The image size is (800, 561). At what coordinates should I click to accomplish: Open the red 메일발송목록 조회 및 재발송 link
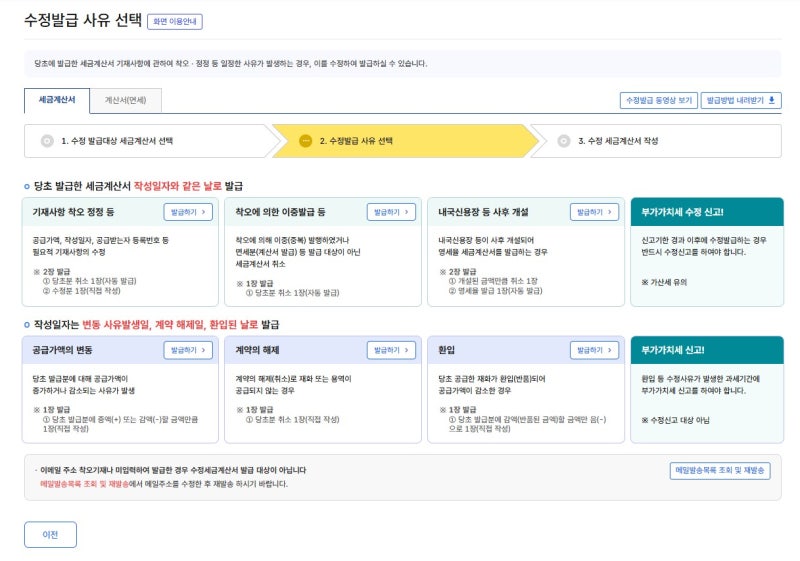coord(84,484)
